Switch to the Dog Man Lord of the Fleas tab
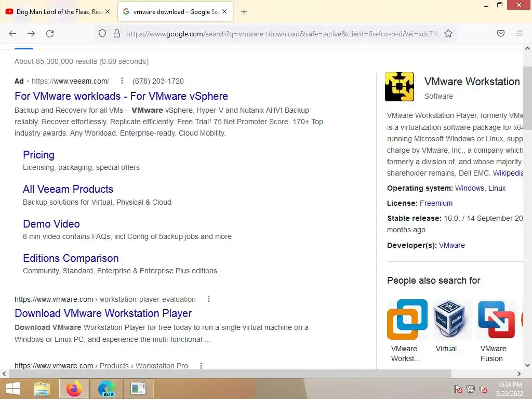This screenshot has height=399, width=532. tap(58, 11)
